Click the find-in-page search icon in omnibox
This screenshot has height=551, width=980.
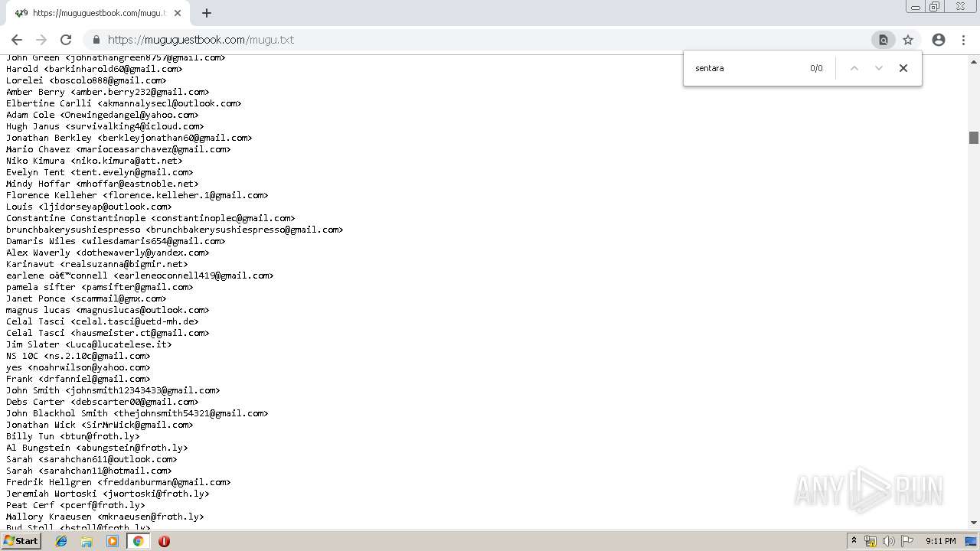tap(883, 40)
